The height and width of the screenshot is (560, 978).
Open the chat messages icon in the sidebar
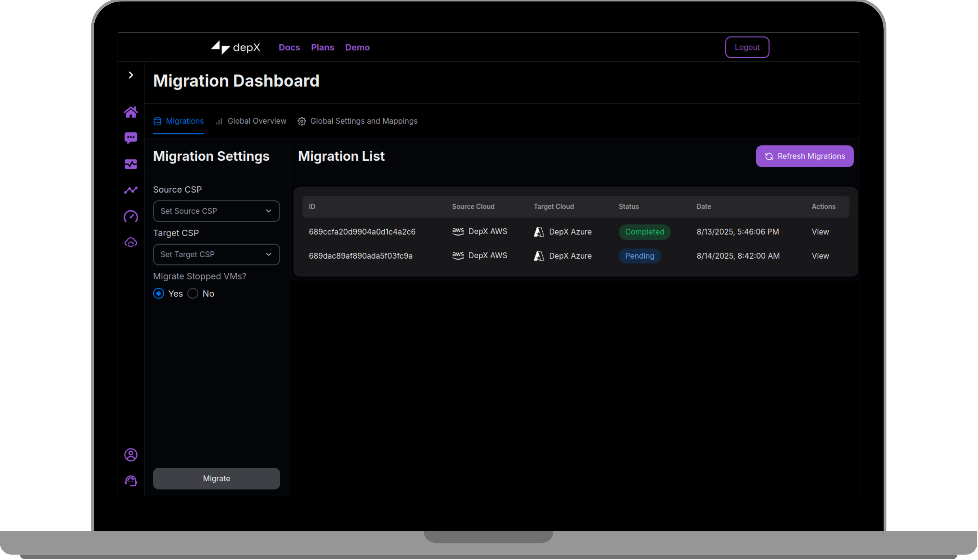[x=131, y=138]
